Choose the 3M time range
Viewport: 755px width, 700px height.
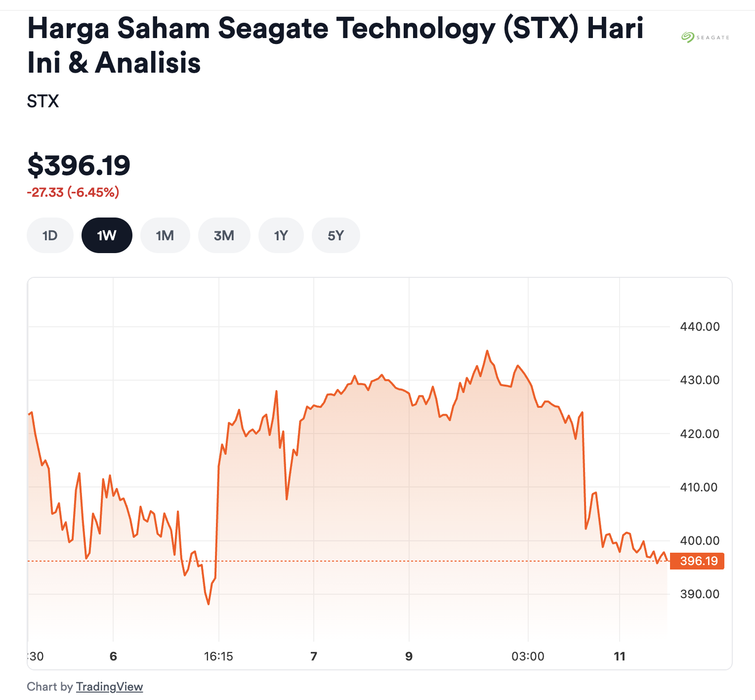224,236
